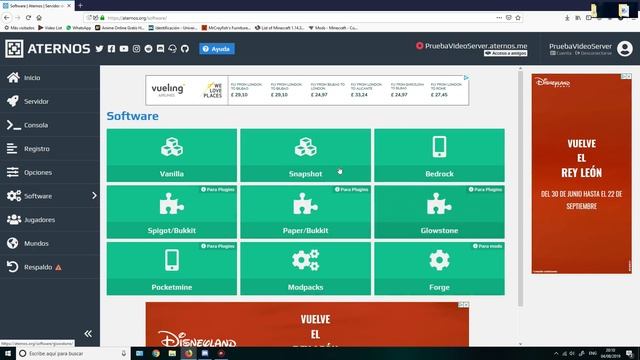The image size is (640, 360).
Task: Select Glowstone software tile
Action: [x=439, y=212]
